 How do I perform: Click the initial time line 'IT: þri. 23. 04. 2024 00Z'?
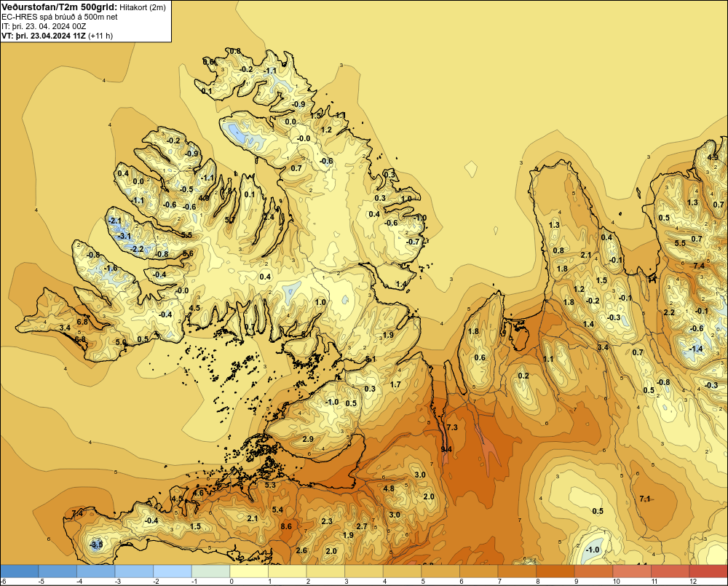tap(44, 26)
